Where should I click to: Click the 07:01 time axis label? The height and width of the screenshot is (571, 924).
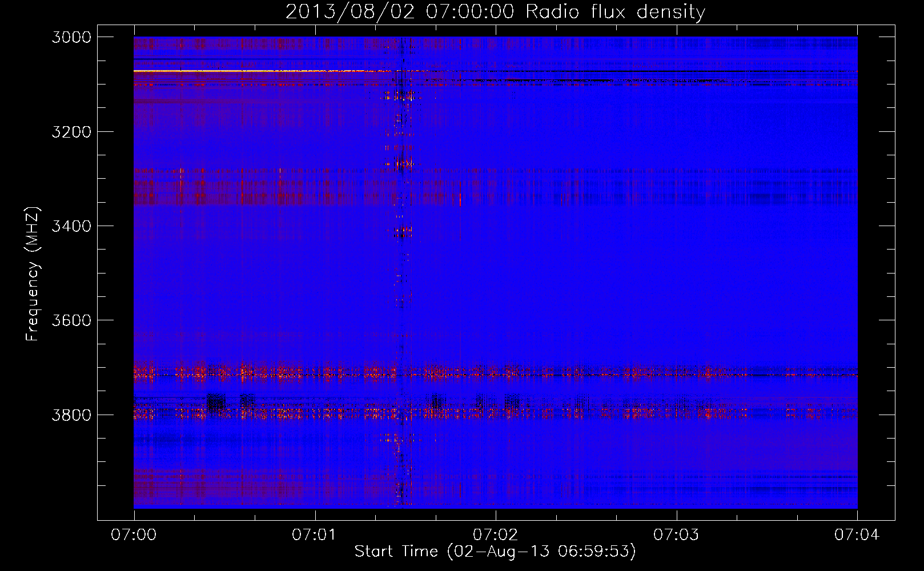coord(315,535)
